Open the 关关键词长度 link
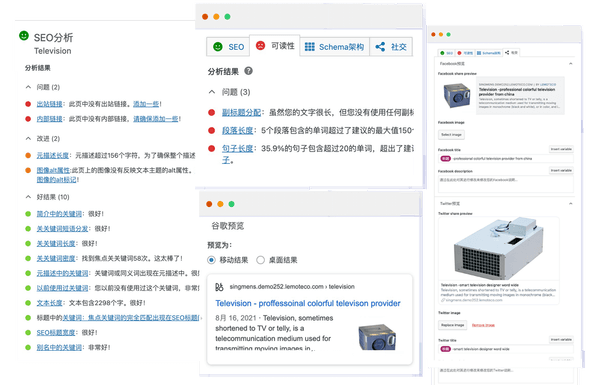This screenshot has width=600, height=385. pyautogui.click(x=56, y=244)
